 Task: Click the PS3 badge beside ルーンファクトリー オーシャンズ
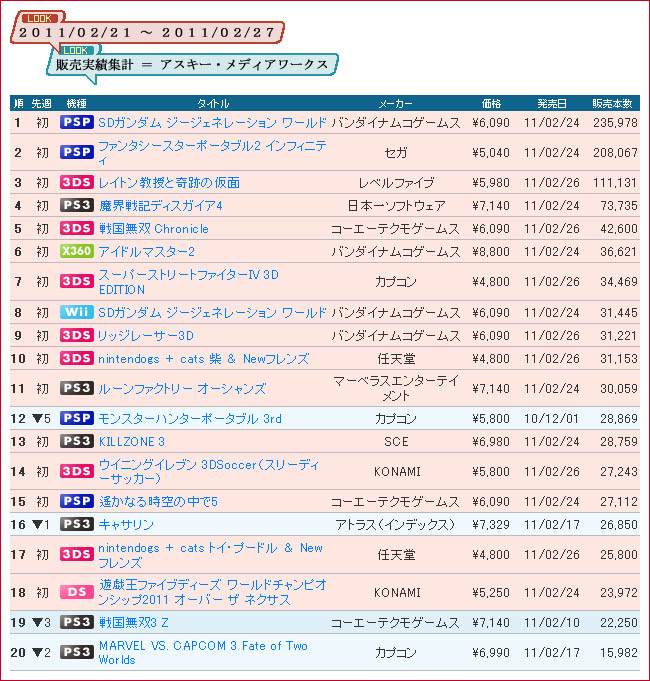77,388
